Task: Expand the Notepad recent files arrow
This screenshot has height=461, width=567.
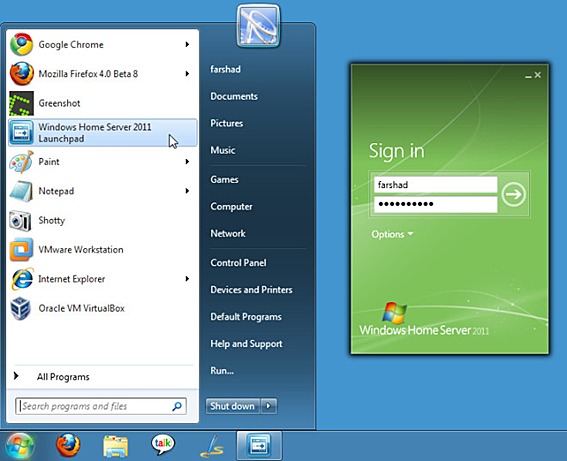Action: pyautogui.click(x=187, y=191)
